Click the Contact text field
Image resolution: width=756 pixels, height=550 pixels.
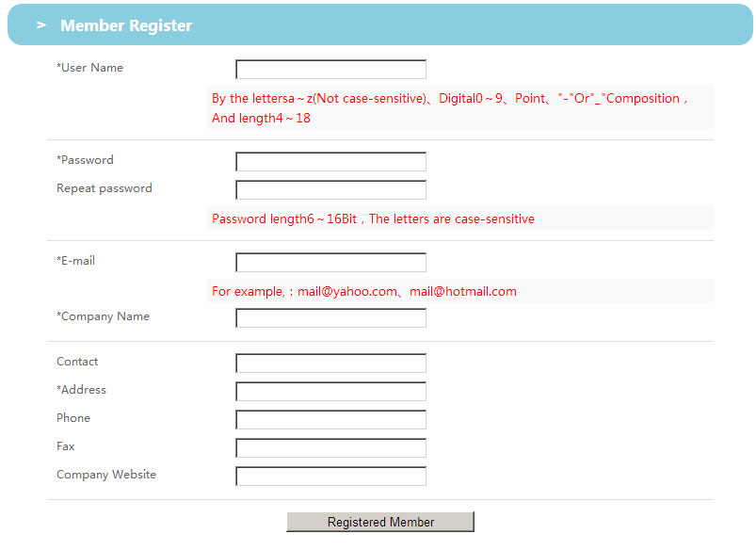tap(330, 364)
